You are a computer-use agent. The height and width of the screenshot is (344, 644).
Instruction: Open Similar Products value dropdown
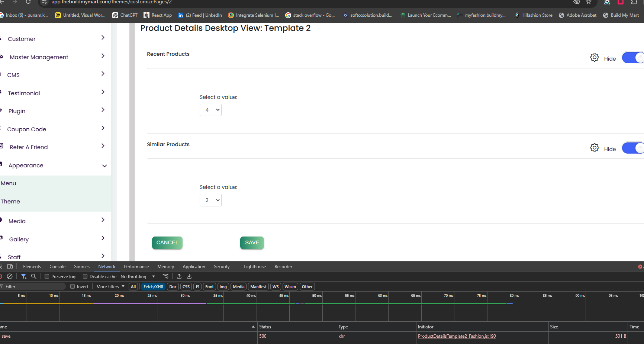[x=210, y=200]
